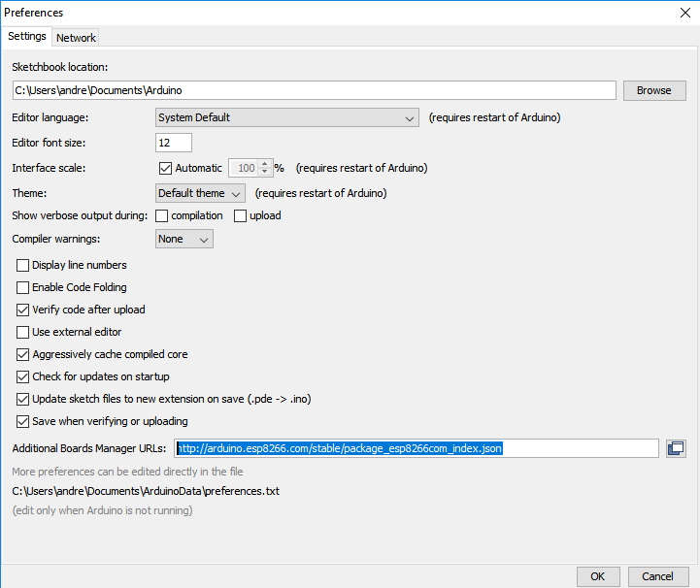Open the Editor language dropdown

[x=287, y=117]
